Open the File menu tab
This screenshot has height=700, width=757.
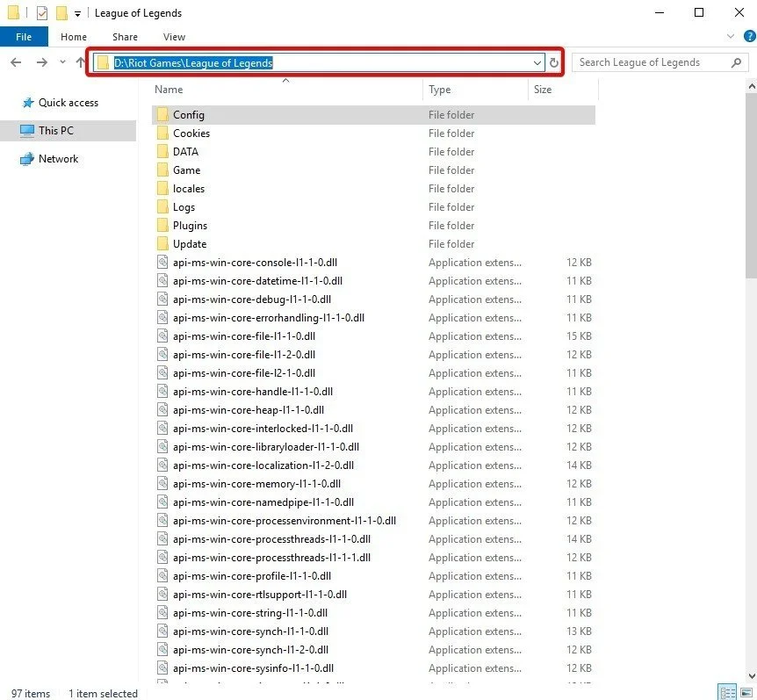coord(24,37)
